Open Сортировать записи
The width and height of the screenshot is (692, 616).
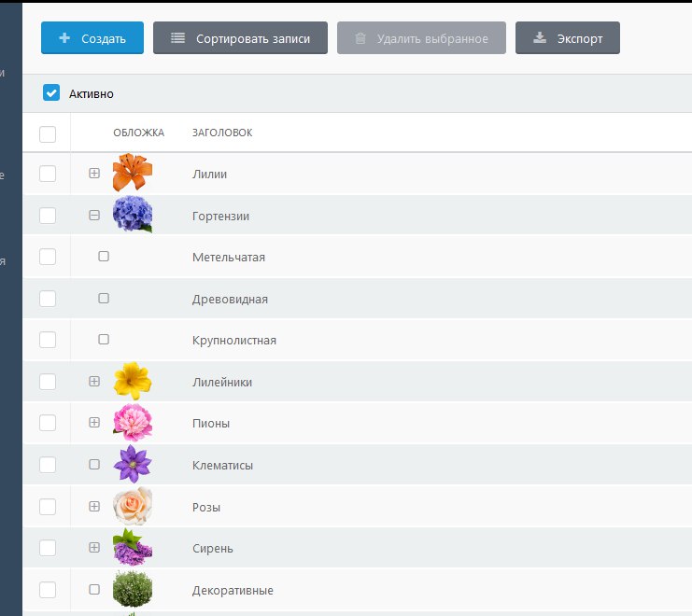click(240, 38)
